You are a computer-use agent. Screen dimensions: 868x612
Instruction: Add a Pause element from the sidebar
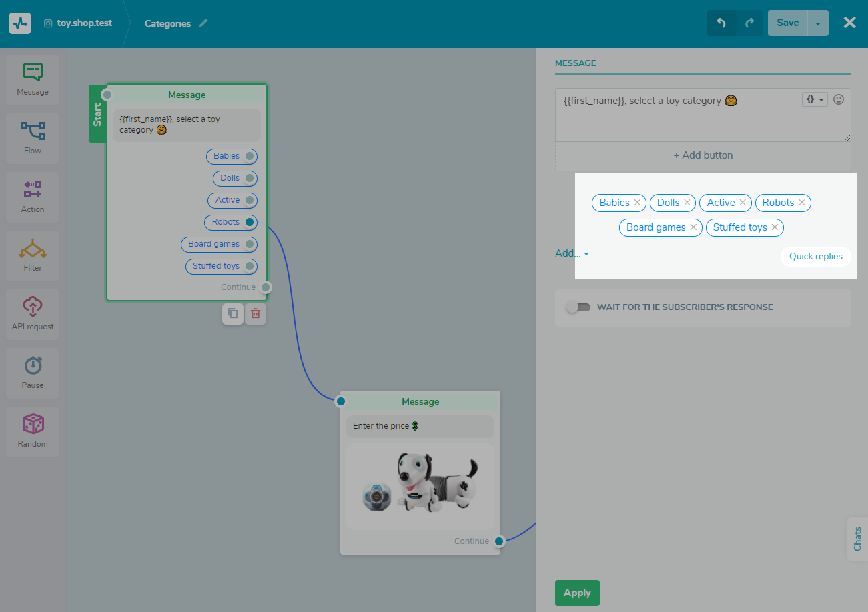[x=33, y=373]
